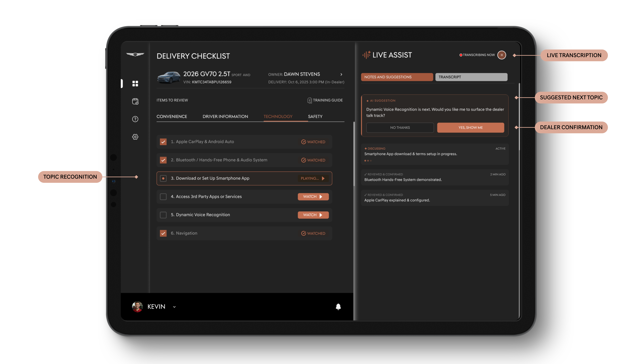
Task: Uncheck the Navigation checkbox
Action: (x=163, y=233)
